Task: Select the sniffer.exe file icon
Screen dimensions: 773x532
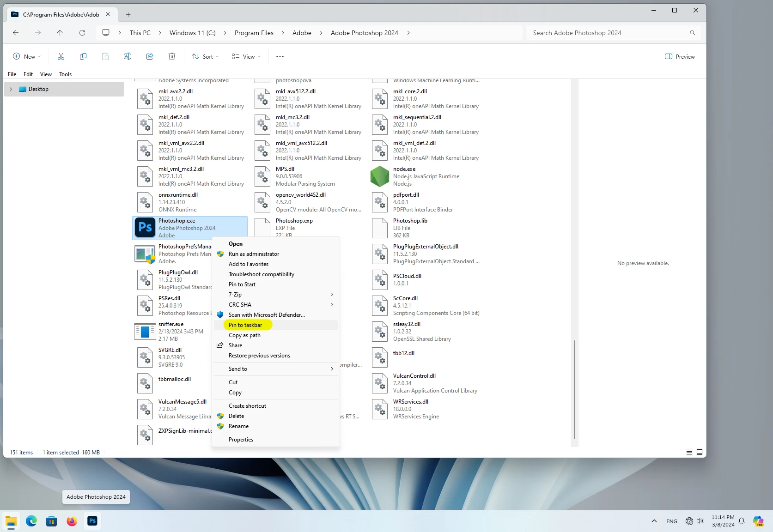Action: pyautogui.click(x=145, y=331)
